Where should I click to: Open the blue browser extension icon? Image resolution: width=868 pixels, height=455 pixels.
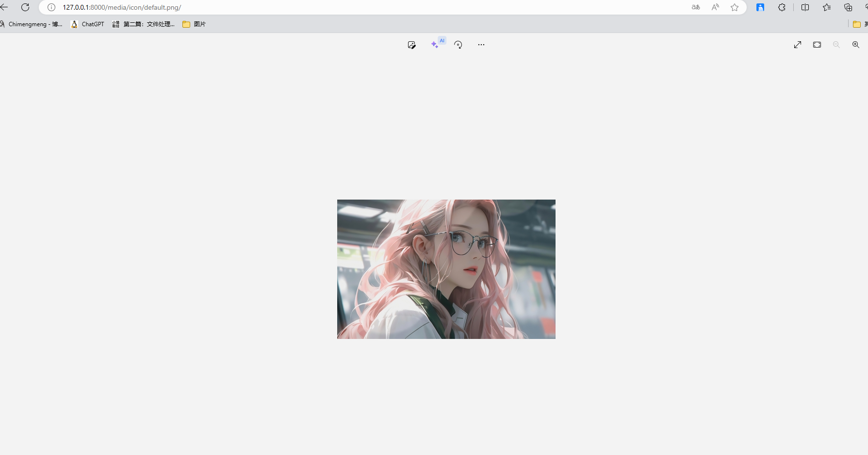pyautogui.click(x=760, y=7)
